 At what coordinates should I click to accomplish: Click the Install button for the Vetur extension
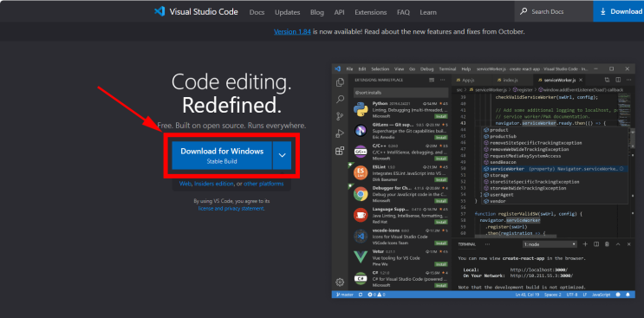click(441, 264)
